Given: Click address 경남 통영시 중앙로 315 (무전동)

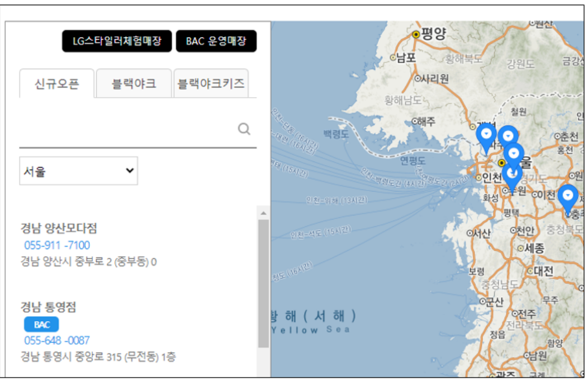Looking at the screenshot, I should point(98,356).
